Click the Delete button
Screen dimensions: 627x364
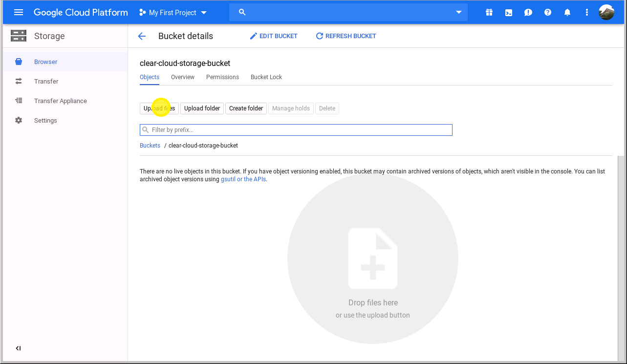327,108
